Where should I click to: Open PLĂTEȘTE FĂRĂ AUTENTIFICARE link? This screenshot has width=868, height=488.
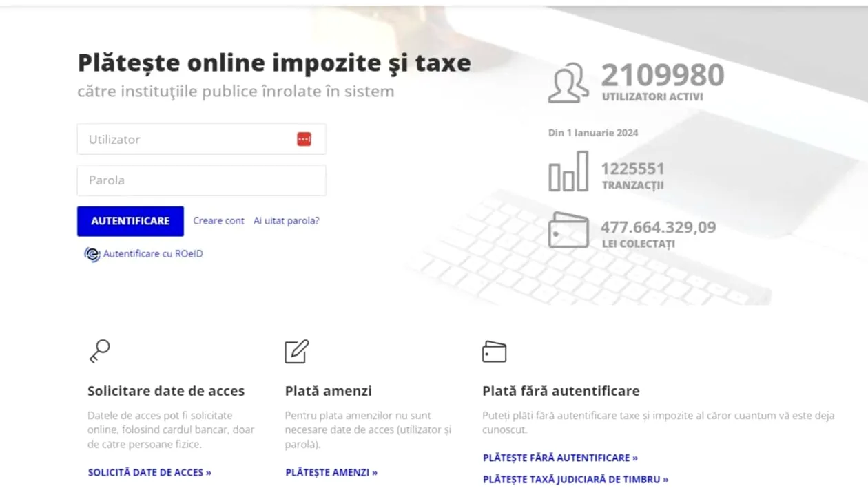click(561, 457)
